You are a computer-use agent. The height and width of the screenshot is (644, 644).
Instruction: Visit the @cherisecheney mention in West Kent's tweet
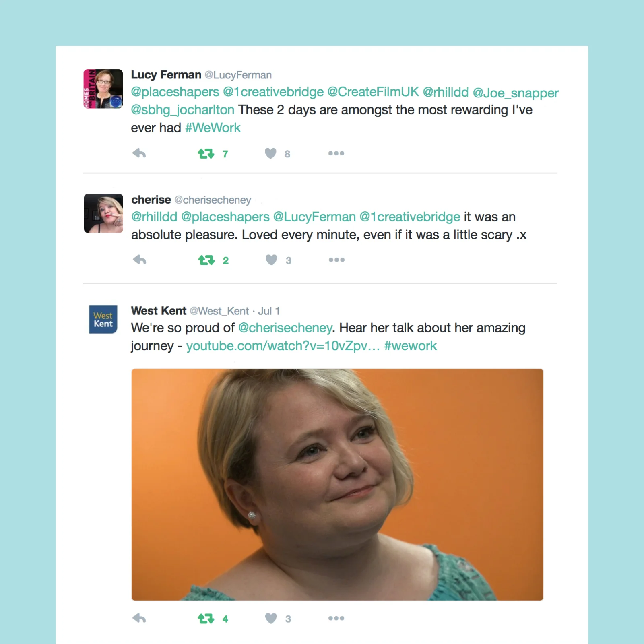[285, 328]
